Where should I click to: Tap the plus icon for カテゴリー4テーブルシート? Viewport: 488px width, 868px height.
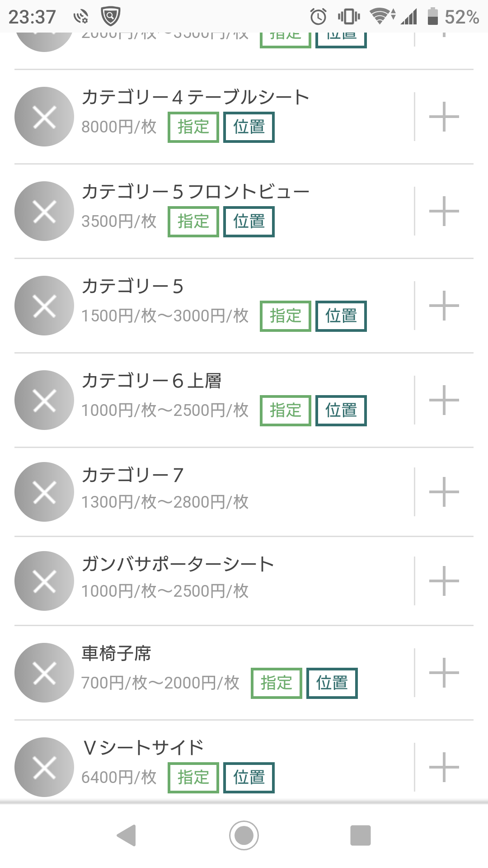tap(444, 117)
